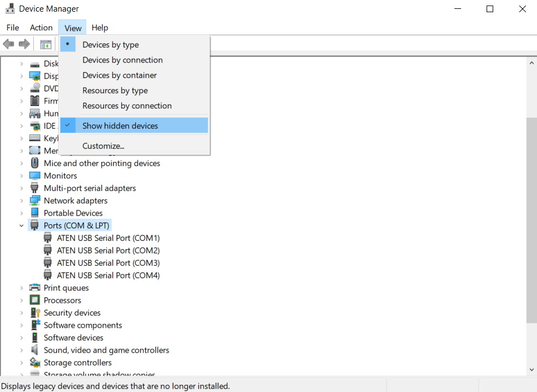
Task: Click the Print queues printer icon
Action: coord(35,288)
